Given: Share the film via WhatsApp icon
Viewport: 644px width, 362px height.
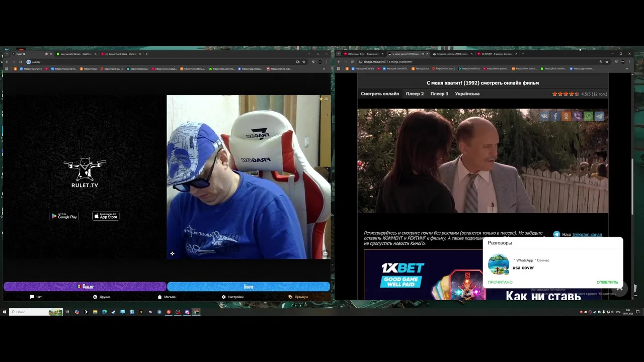Looking at the screenshot, I should [x=589, y=116].
